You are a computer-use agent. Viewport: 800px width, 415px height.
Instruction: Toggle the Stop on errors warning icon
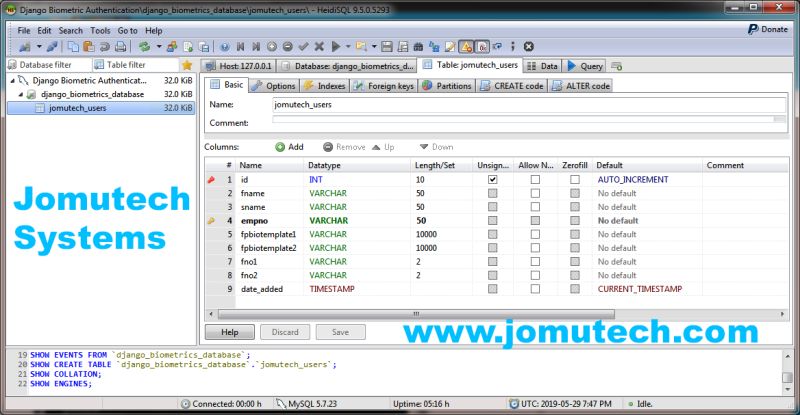click(x=466, y=47)
